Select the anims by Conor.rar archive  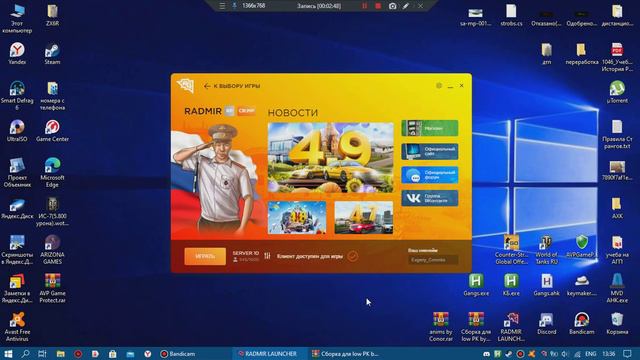pyautogui.click(x=440, y=327)
